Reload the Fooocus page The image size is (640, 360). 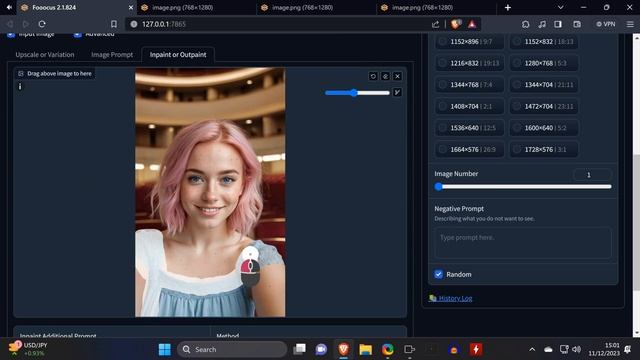tap(42, 24)
